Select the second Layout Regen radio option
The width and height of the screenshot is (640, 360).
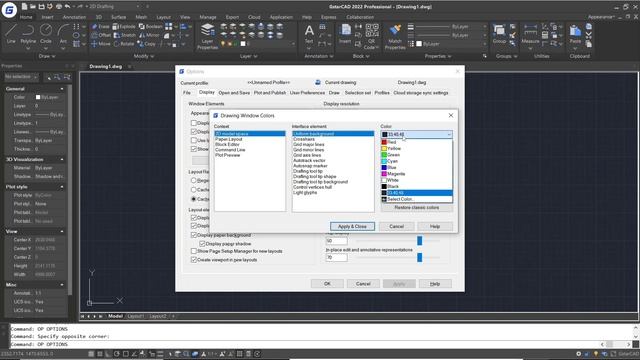click(x=194, y=190)
